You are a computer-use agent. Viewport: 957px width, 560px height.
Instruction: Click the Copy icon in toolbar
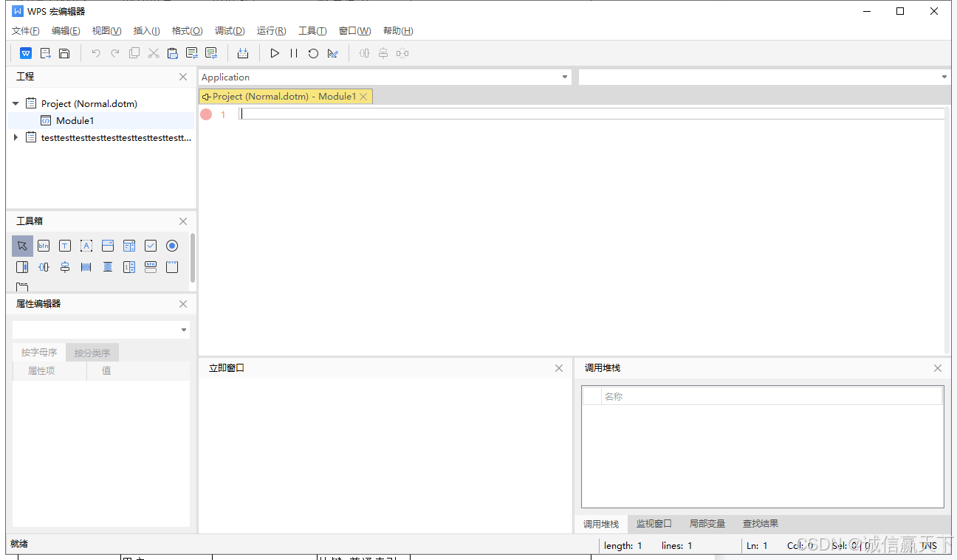pos(134,53)
